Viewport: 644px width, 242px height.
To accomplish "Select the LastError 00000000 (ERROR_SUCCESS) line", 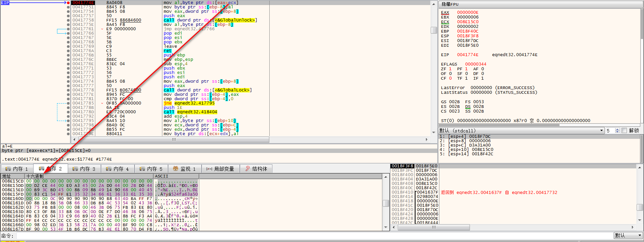I will [488, 88].
